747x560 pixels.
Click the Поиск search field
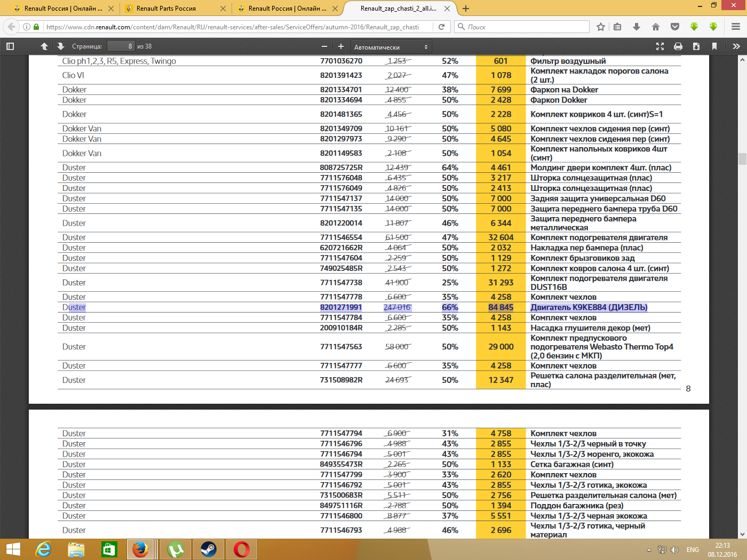(522, 27)
